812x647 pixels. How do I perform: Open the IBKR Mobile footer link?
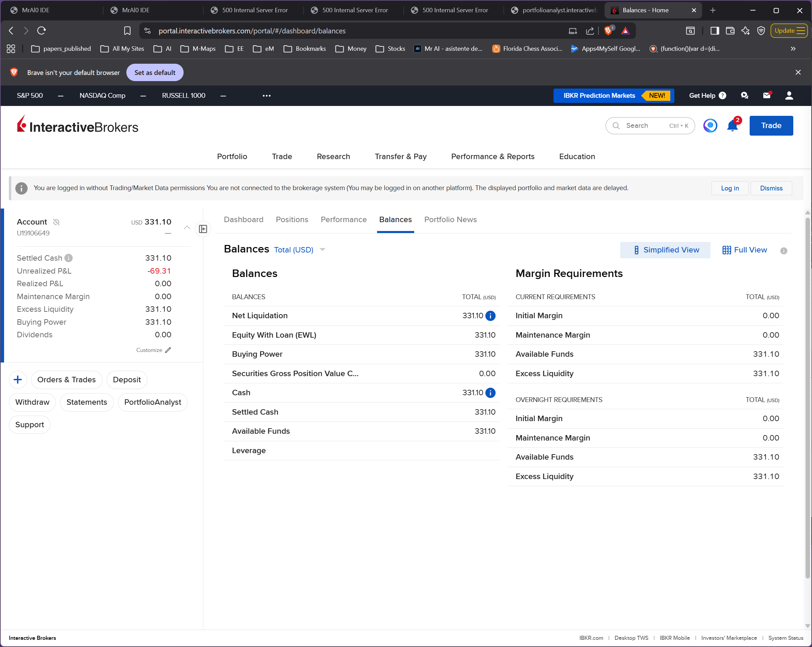[674, 638]
